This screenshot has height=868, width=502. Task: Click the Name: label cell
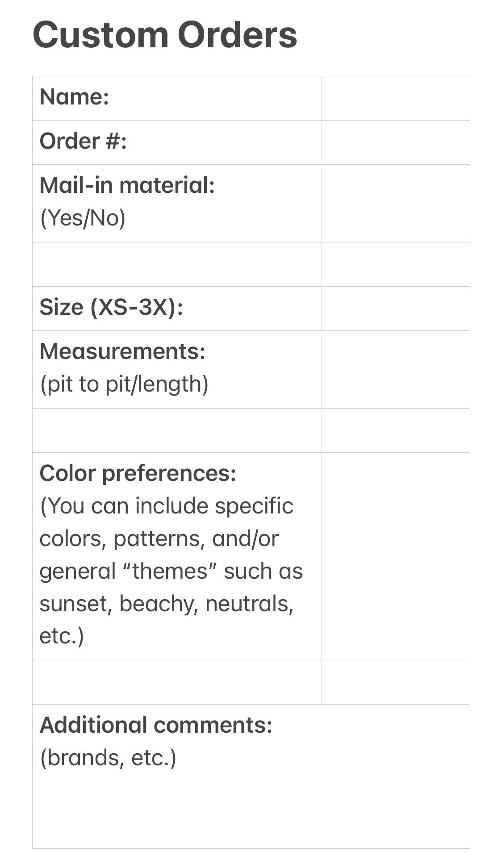pyautogui.click(x=177, y=98)
